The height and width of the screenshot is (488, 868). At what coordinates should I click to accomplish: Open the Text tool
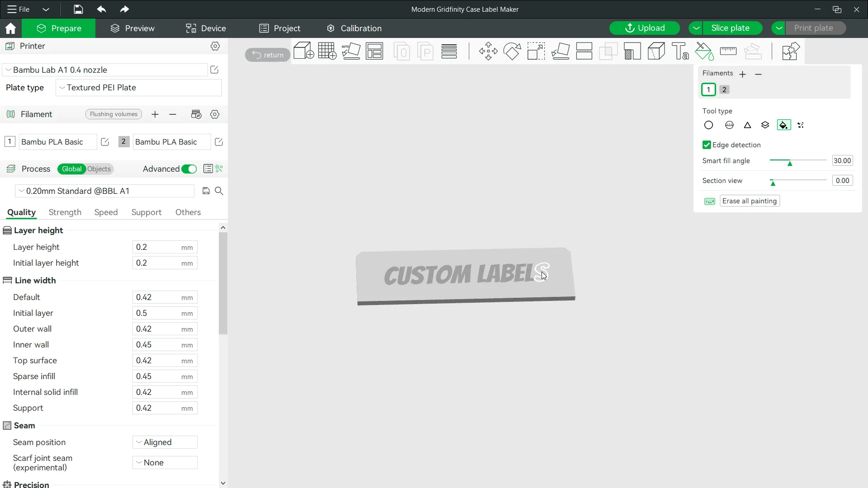(x=680, y=51)
